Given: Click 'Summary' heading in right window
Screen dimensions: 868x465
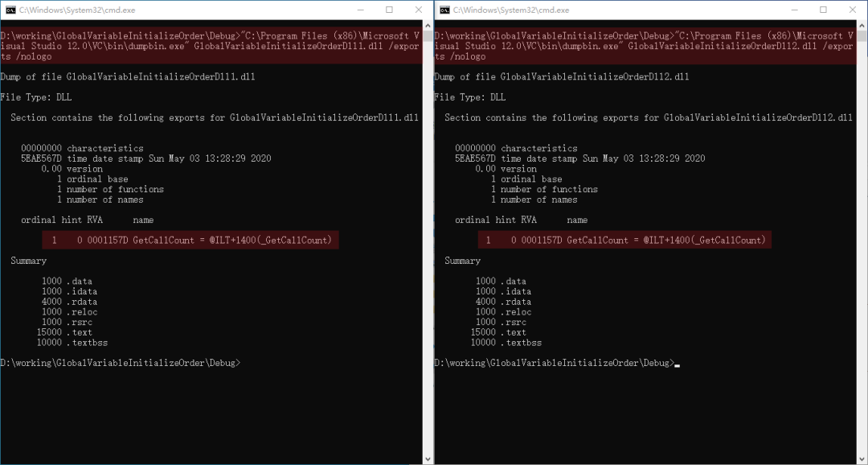Looking at the screenshot, I should click(462, 261).
